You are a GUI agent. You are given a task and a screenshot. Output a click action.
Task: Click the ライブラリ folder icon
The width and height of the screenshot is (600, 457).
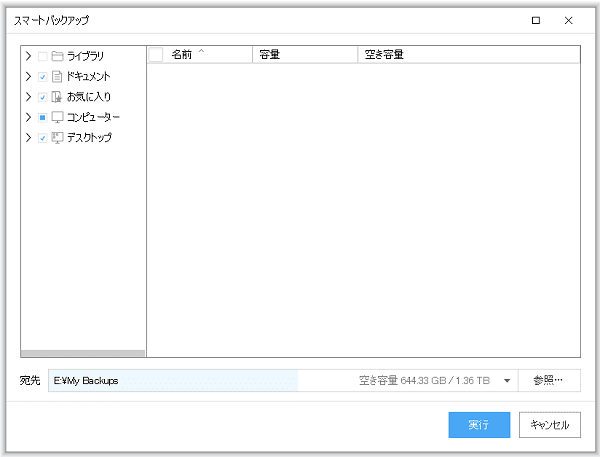(x=57, y=56)
